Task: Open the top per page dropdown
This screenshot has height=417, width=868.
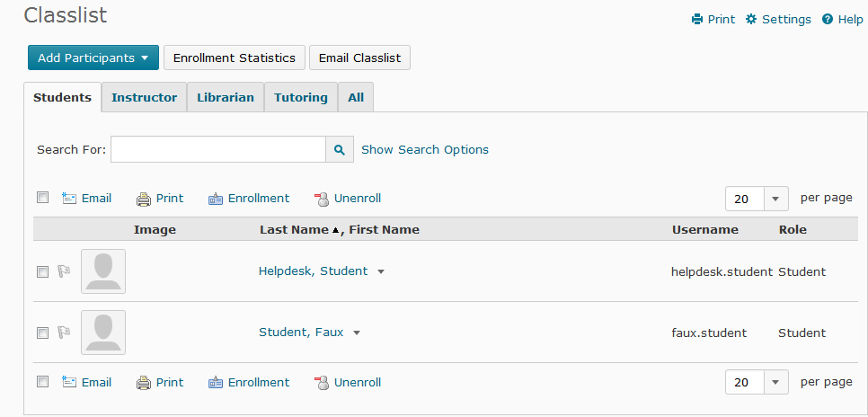Action: coord(775,199)
